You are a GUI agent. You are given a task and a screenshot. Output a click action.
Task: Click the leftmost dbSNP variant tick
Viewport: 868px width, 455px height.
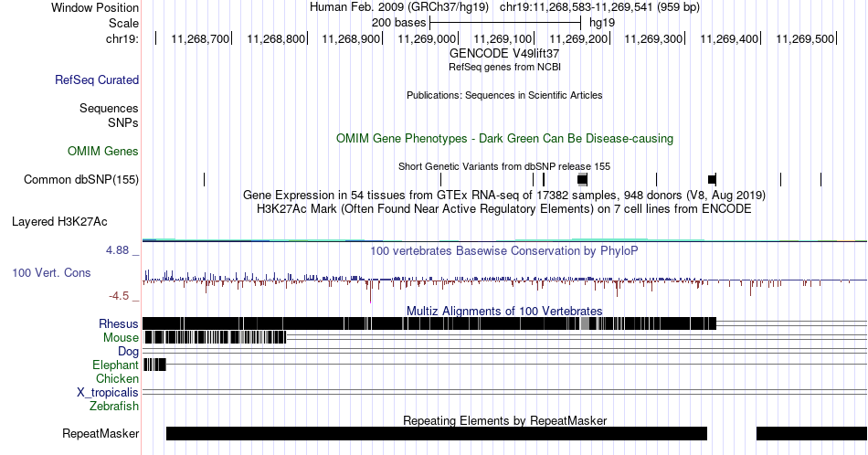pyautogui.click(x=205, y=179)
